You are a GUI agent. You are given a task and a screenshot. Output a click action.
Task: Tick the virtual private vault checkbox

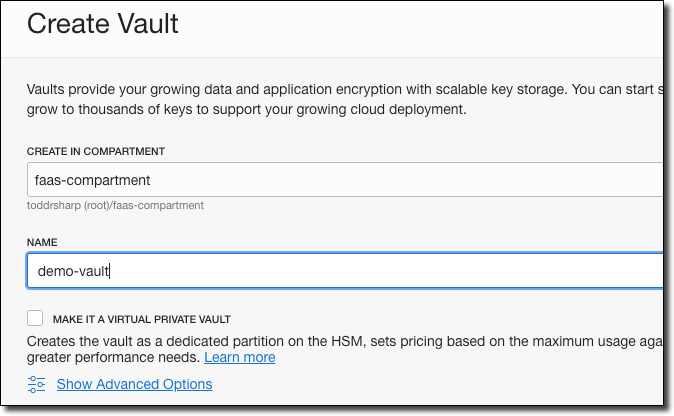point(36,319)
